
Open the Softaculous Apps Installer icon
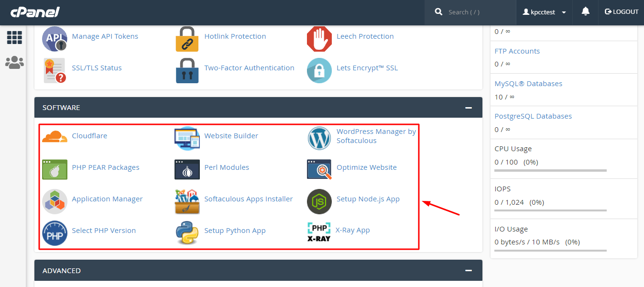point(187,201)
